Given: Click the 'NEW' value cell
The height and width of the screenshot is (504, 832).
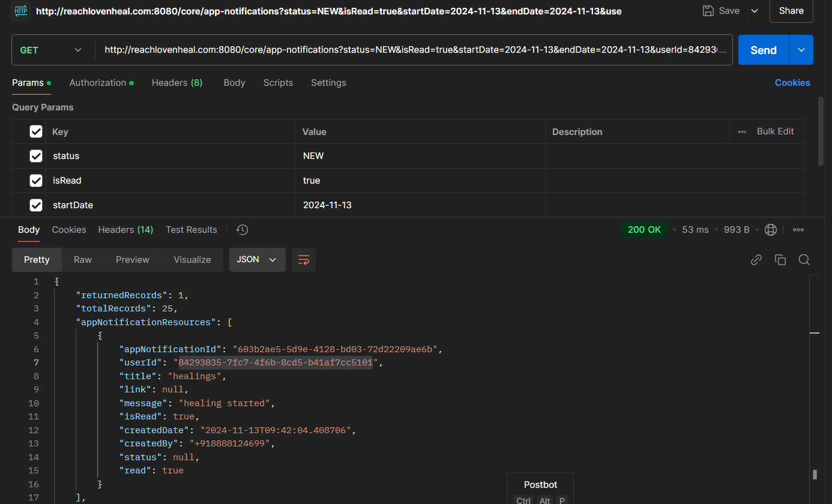Looking at the screenshot, I should (x=420, y=156).
